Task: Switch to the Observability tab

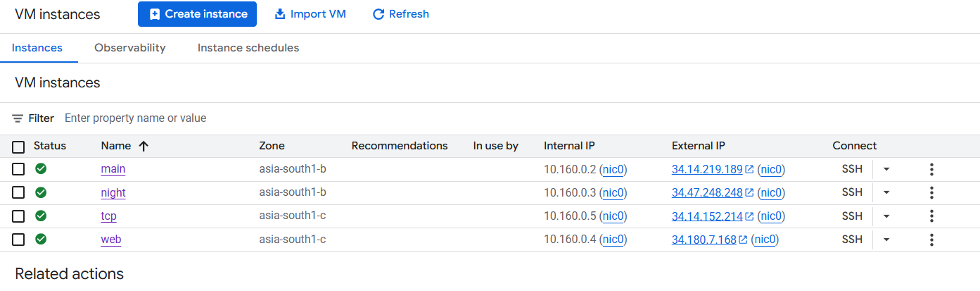Action: (130, 48)
